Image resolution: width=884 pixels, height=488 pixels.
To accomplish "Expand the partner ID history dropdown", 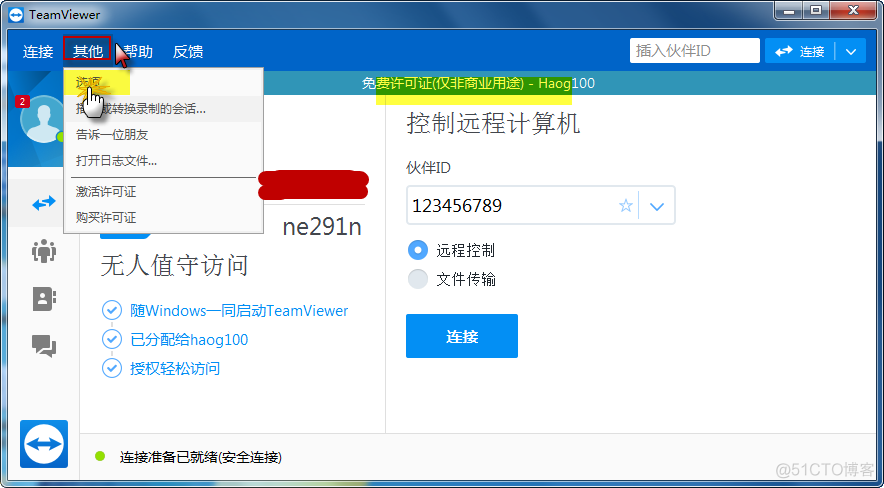I will tap(657, 206).
